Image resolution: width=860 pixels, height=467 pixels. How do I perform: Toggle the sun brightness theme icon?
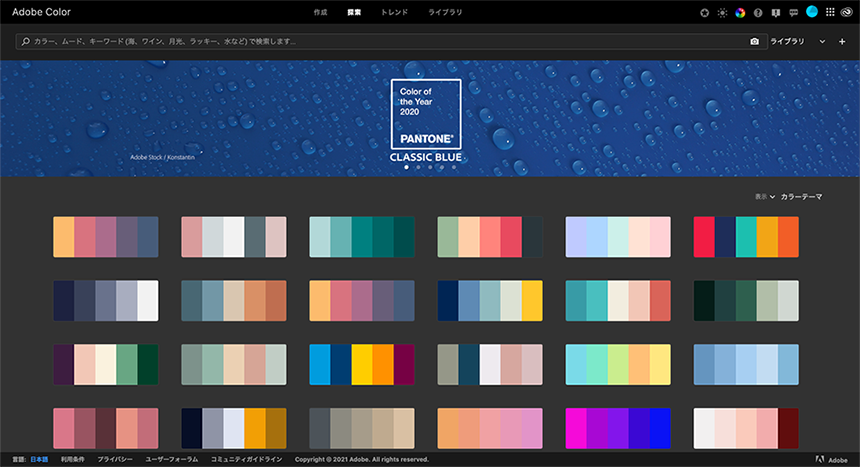tap(722, 13)
